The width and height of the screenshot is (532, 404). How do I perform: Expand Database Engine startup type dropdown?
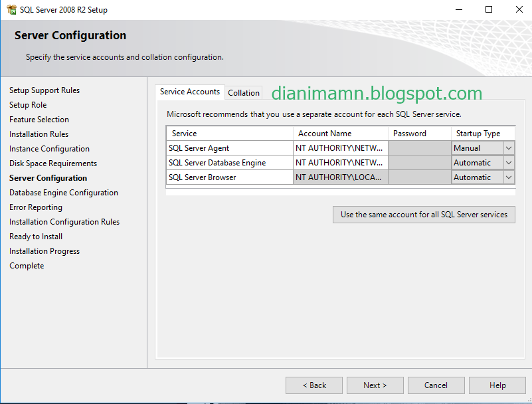507,162
